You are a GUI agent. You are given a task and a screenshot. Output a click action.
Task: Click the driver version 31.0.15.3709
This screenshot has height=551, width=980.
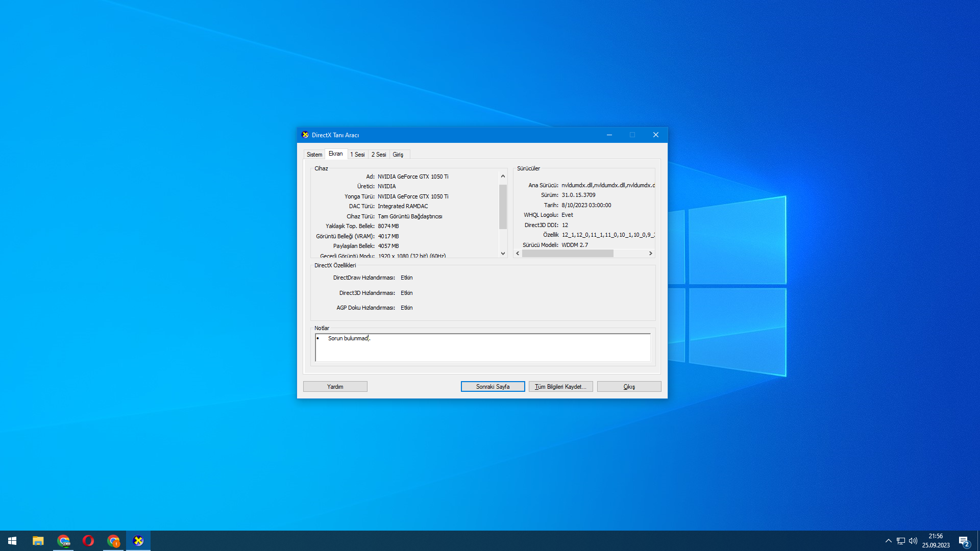[x=578, y=195]
